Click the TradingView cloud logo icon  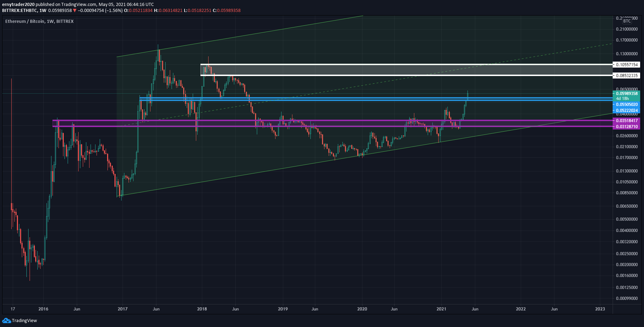6,320
